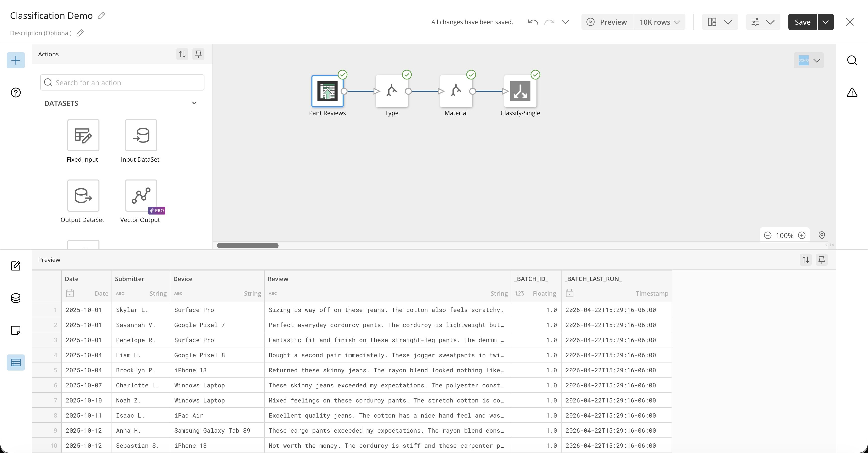Select the 2025-10-11 date cell

(87, 415)
